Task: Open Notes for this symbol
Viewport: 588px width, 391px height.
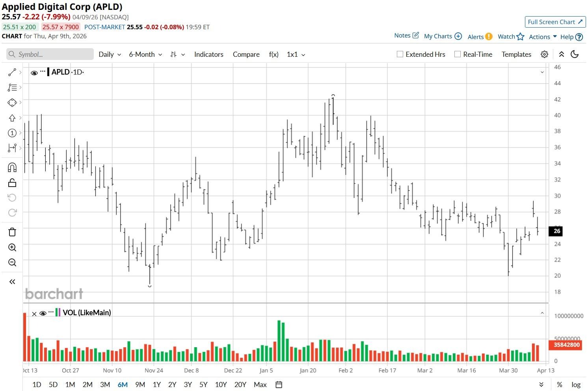Action: [x=406, y=36]
